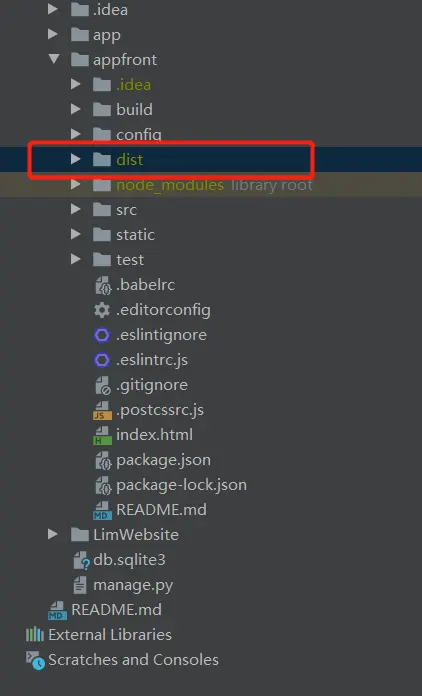Screen dimensions: 422x696
Task: Click the build folder icon
Action: coord(102,109)
